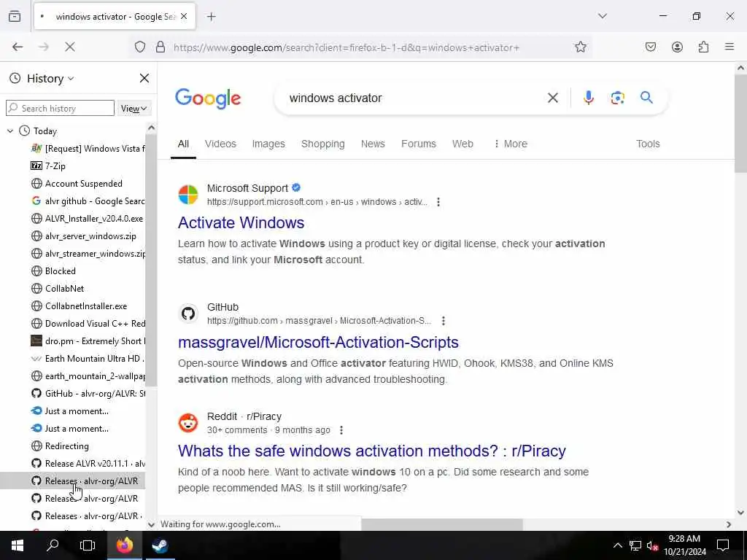
Task: Open Firefox account icon
Action: pos(678,47)
